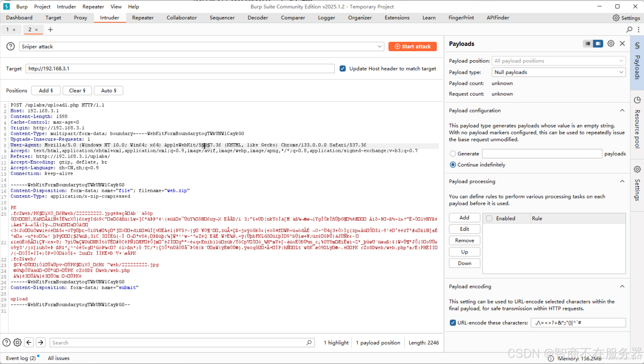
Task: Click the Auto § positions button
Action: coord(108,91)
